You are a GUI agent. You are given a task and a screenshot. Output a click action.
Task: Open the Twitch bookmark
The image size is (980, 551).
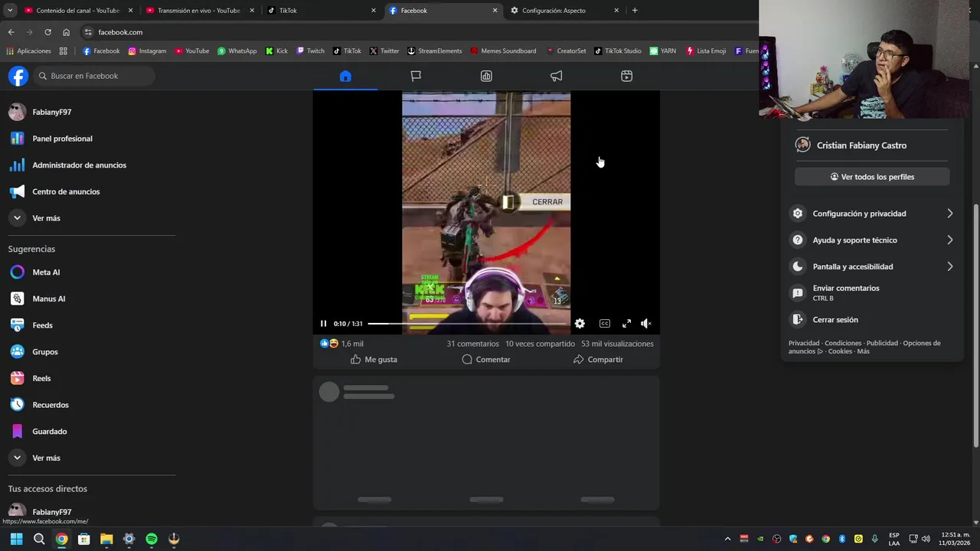pos(310,51)
